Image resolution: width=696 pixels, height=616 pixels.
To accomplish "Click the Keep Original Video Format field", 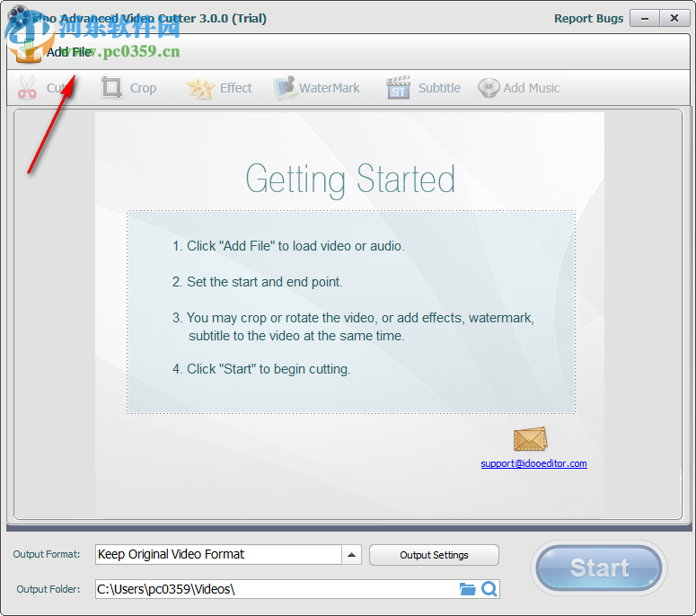I will pyautogui.click(x=218, y=555).
